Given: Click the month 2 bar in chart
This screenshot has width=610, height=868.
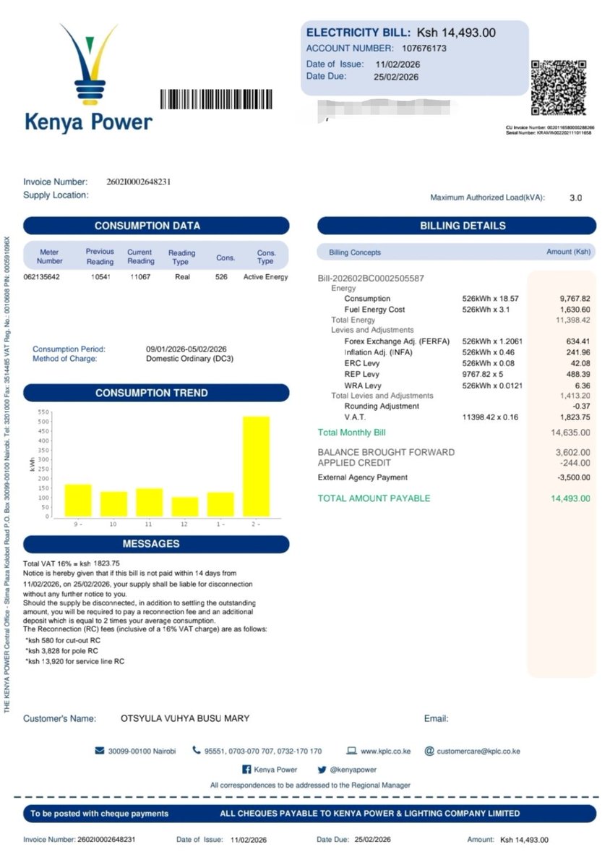Looking at the screenshot, I should 256,467.
